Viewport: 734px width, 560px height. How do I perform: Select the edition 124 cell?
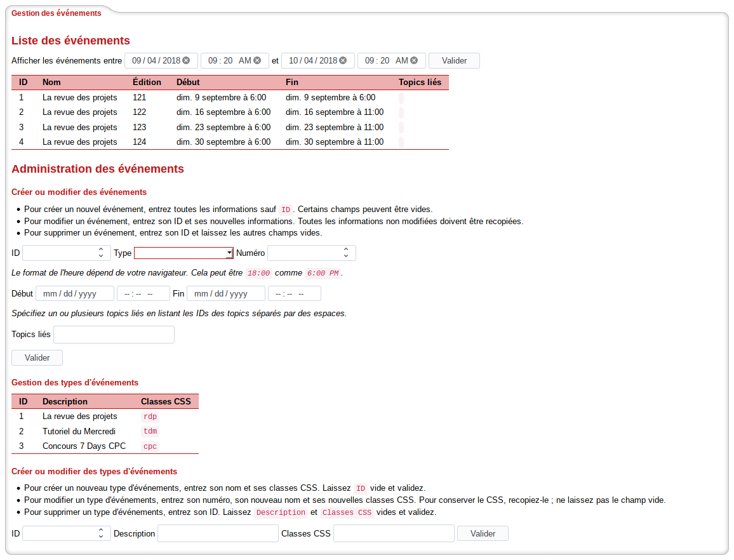(140, 142)
